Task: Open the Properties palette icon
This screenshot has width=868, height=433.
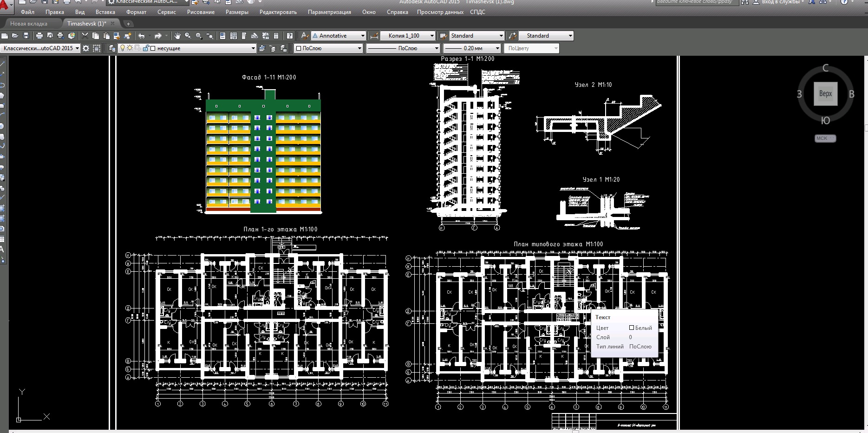Action: (222, 35)
